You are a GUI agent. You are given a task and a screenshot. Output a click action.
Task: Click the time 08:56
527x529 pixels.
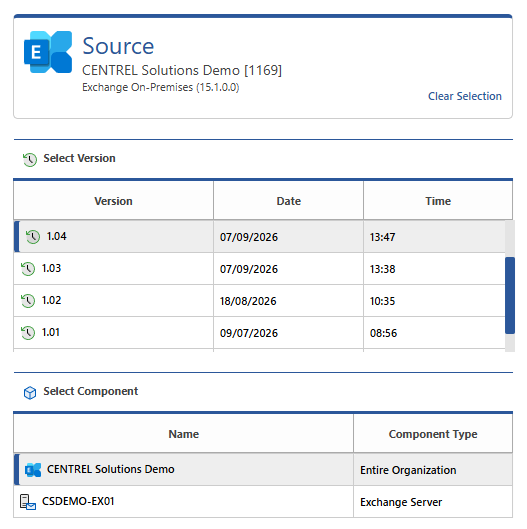tap(383, 333)
